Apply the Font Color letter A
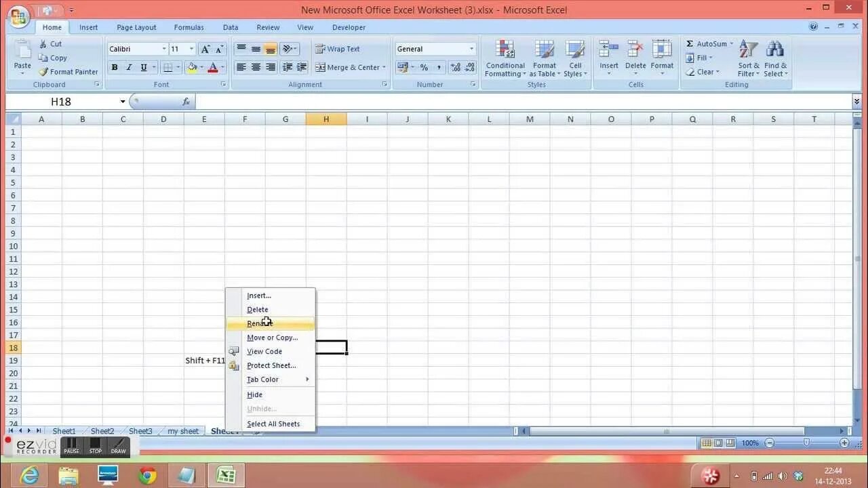Screen dimensions: 868x488 point(213,67)
